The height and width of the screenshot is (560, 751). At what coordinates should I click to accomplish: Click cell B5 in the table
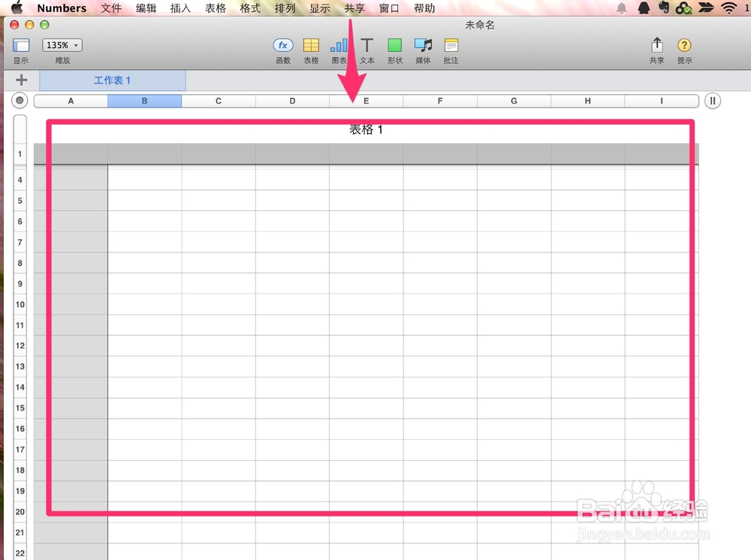[x=145, y=200]
